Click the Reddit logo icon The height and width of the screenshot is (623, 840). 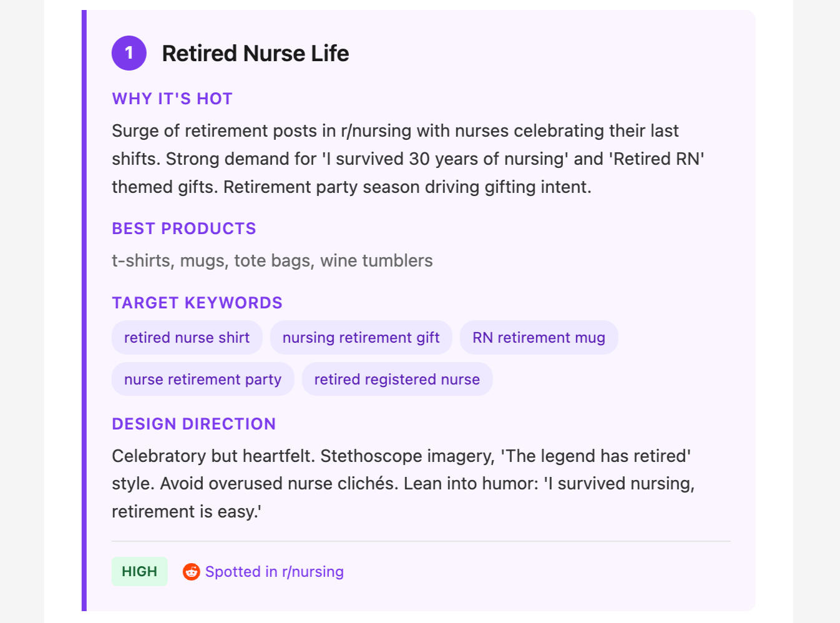[x=191, y=572]
